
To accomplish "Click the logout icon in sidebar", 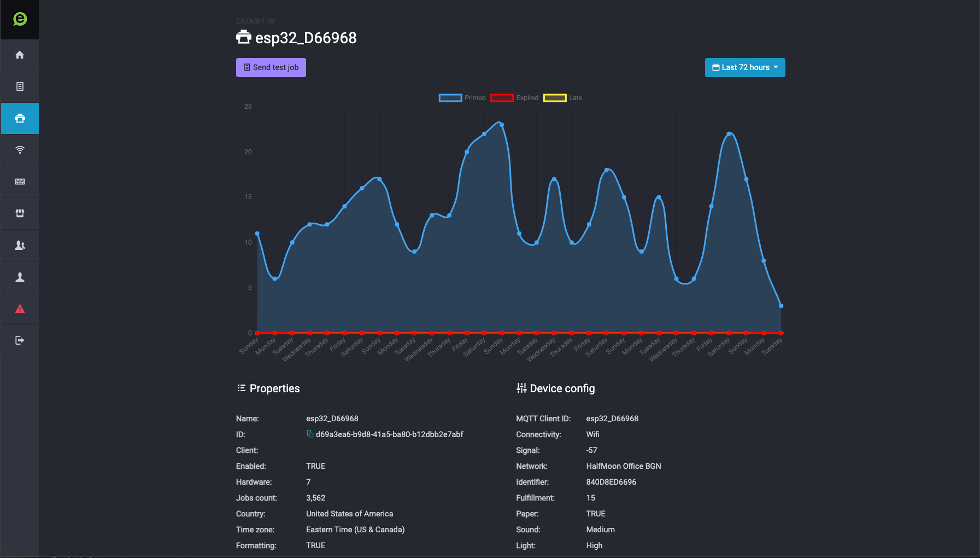I will 20,340.
